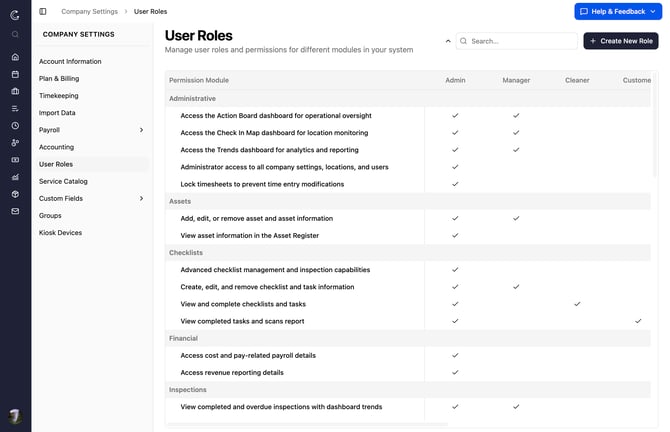Collapse the Inspections permission group
670x432 pixels.
pos(408,389)
